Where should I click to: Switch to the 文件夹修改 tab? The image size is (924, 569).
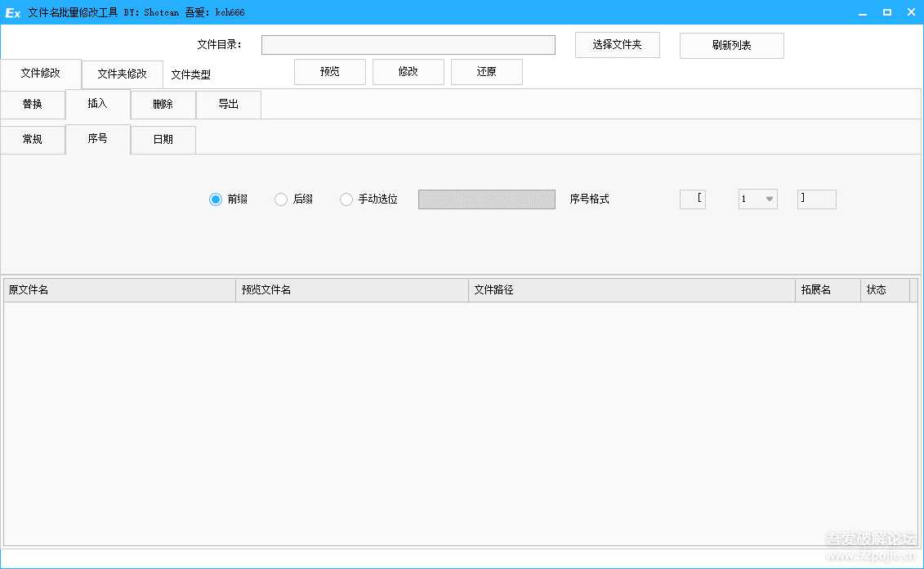[122, 74]
